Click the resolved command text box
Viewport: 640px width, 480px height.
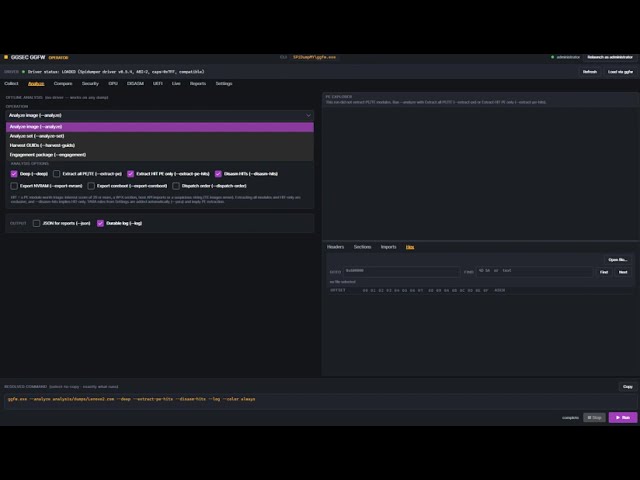320,400
